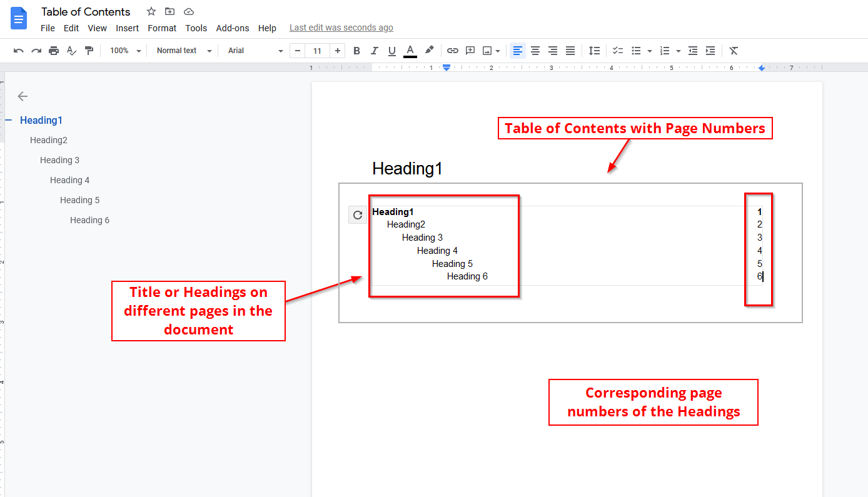The width and height of the screenshot is (868, 497).
Task: Center align text
Action: coord(535,51)
